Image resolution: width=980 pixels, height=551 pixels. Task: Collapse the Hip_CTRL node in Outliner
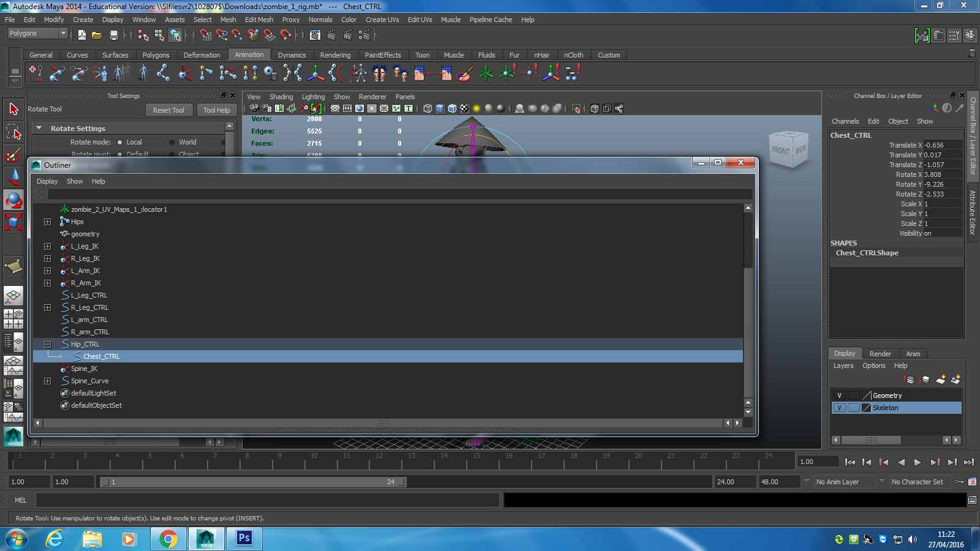tap(47, 344)
